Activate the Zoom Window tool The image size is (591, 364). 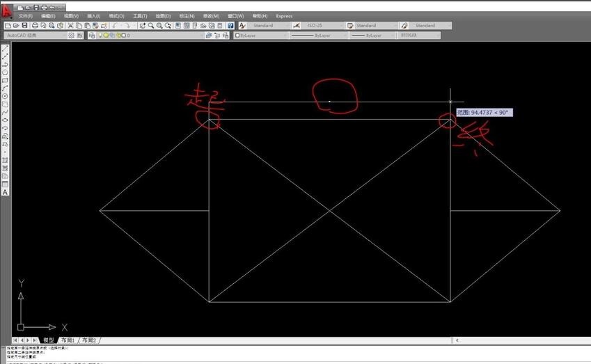[x=159, y=26]
